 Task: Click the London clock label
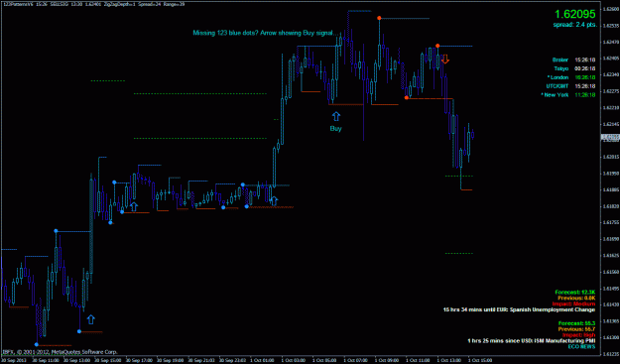coord(558,77)
